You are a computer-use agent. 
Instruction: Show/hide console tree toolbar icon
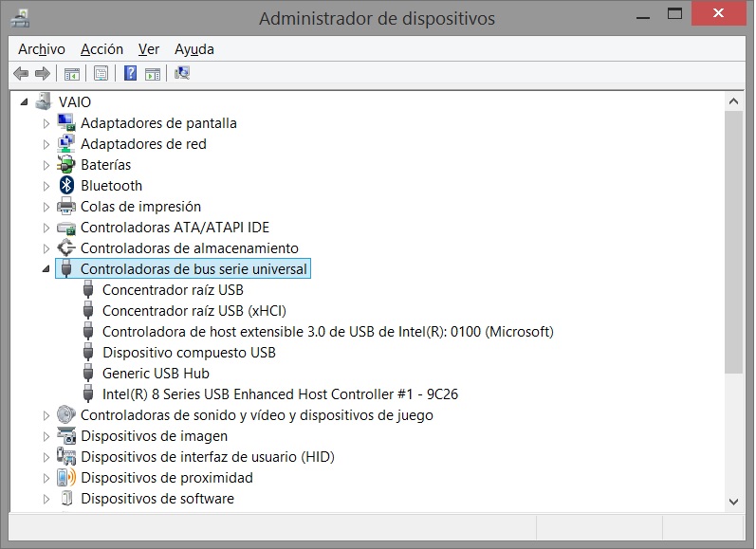point(72,74)
